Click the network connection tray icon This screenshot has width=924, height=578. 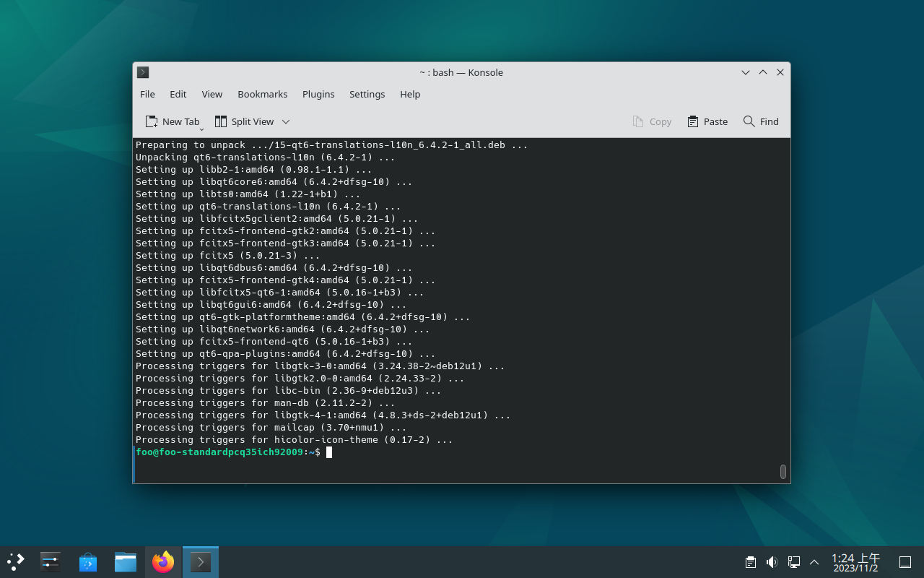click(793, 562)
